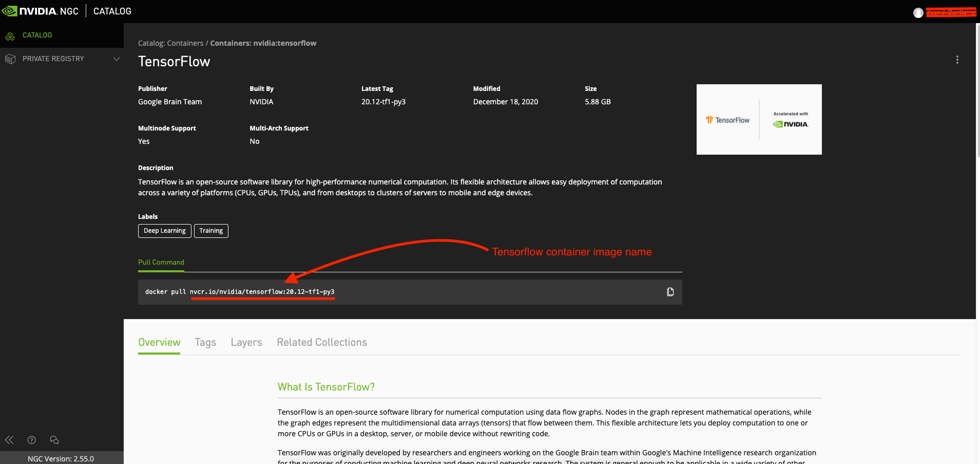Click the NVIDIA NGC logo
Screen dimensions: 980x464
(40, 11)
